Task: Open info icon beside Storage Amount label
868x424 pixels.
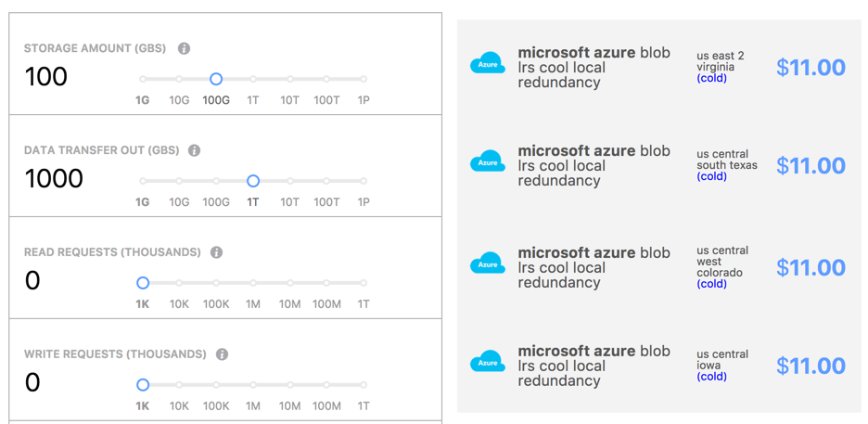Action: click(185, 48)
